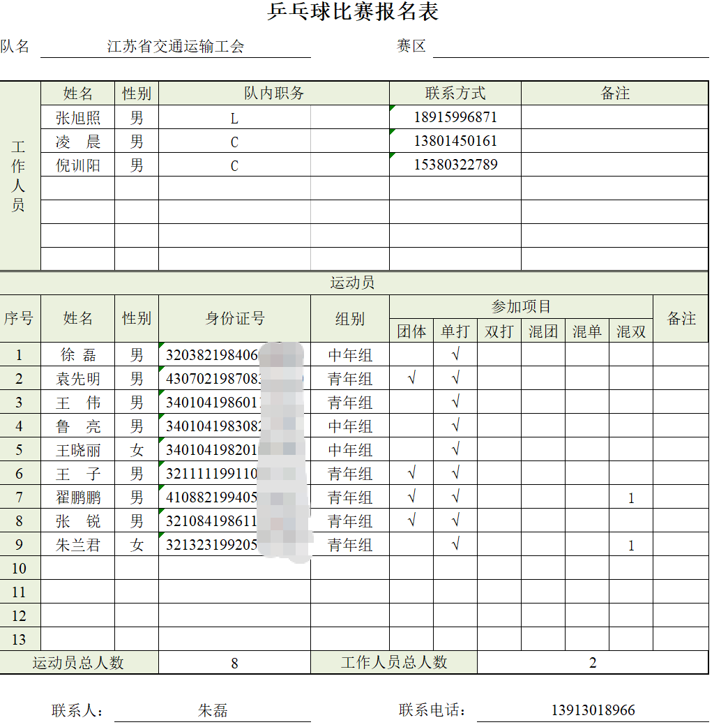Image resolution: width=728 pixels, height=727 pixels.
Task: Select the 联系方式 header cell
Action: click(x=455, y=93)
